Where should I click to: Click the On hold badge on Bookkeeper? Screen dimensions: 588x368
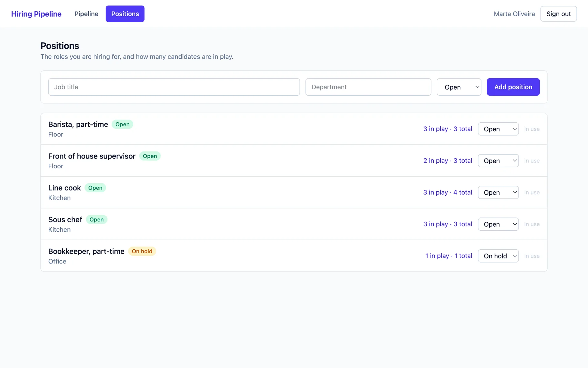142,251
